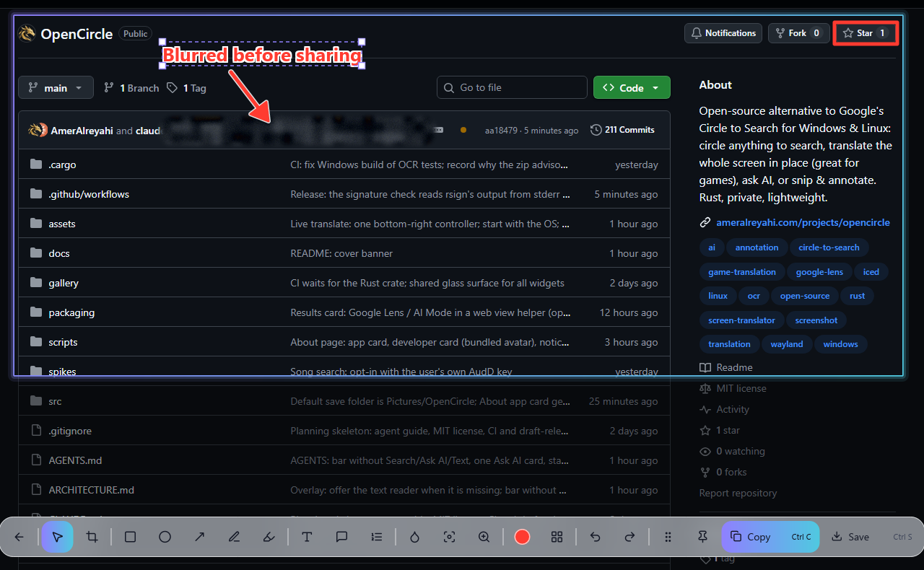This screenshot has height=570, width=924.
Task: Select the focus spotlight tool
Action: 449,537
